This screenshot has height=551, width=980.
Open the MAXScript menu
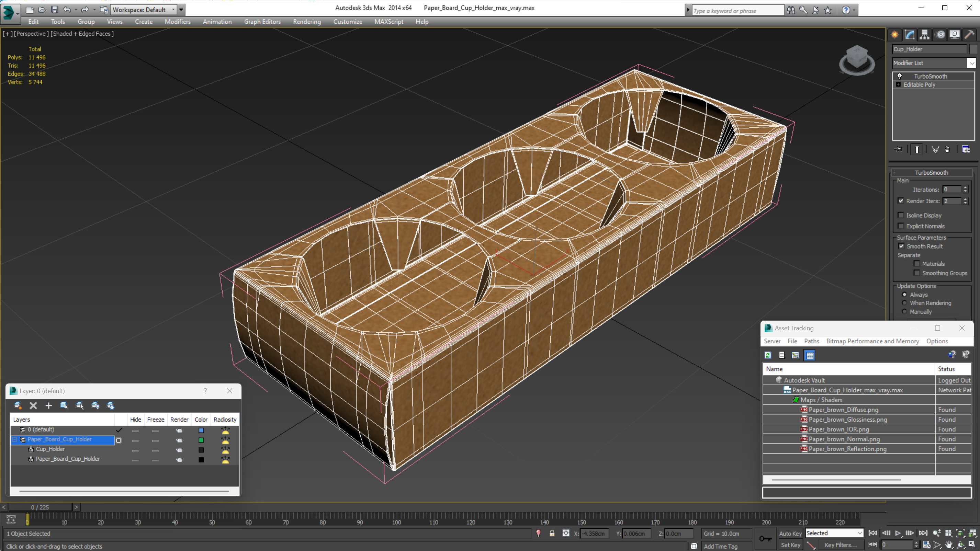pyautogui.click(x=388, y=22)
